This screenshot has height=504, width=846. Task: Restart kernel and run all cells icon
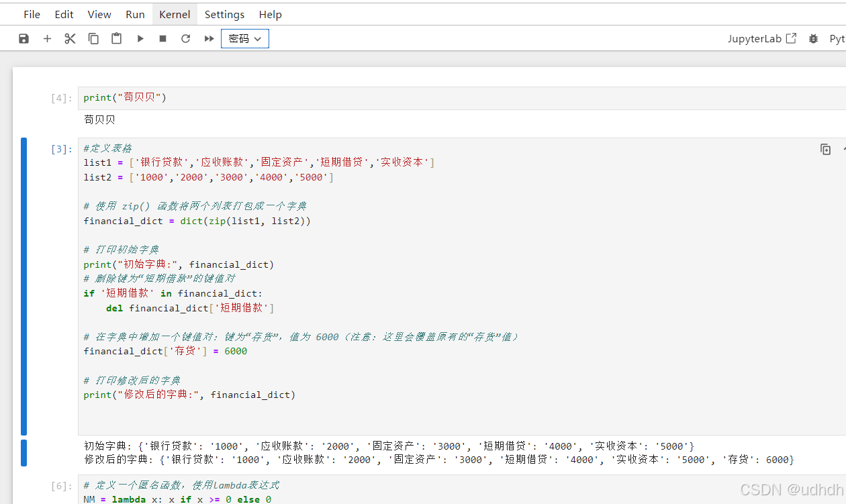click(209, 38)
